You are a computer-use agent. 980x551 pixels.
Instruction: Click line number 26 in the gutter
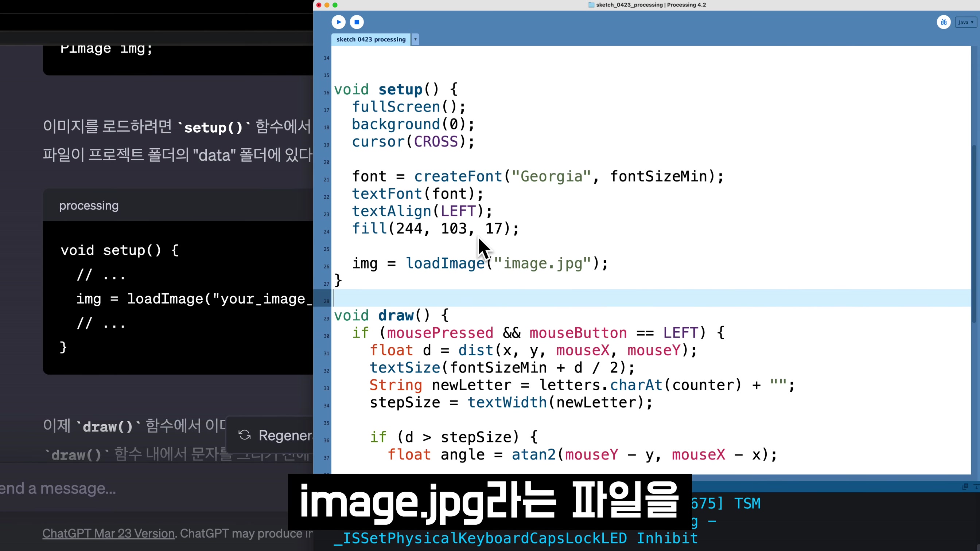click(326, 266)
